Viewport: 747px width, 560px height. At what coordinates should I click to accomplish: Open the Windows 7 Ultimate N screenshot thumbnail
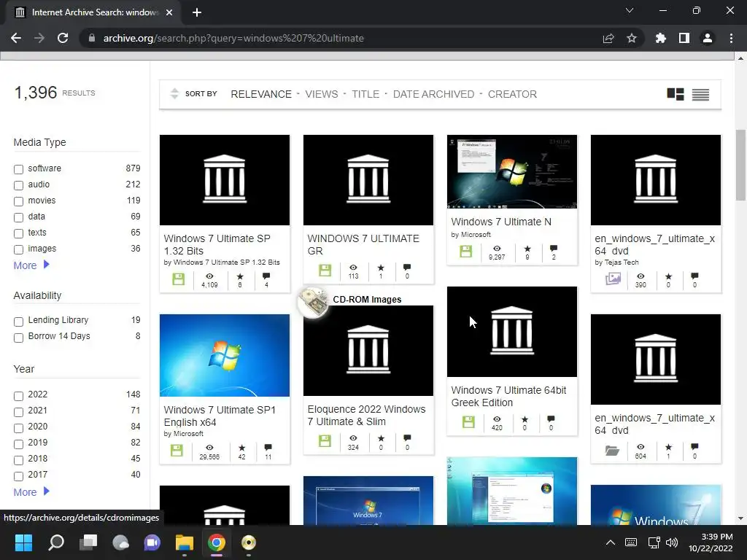pos(511,171)
